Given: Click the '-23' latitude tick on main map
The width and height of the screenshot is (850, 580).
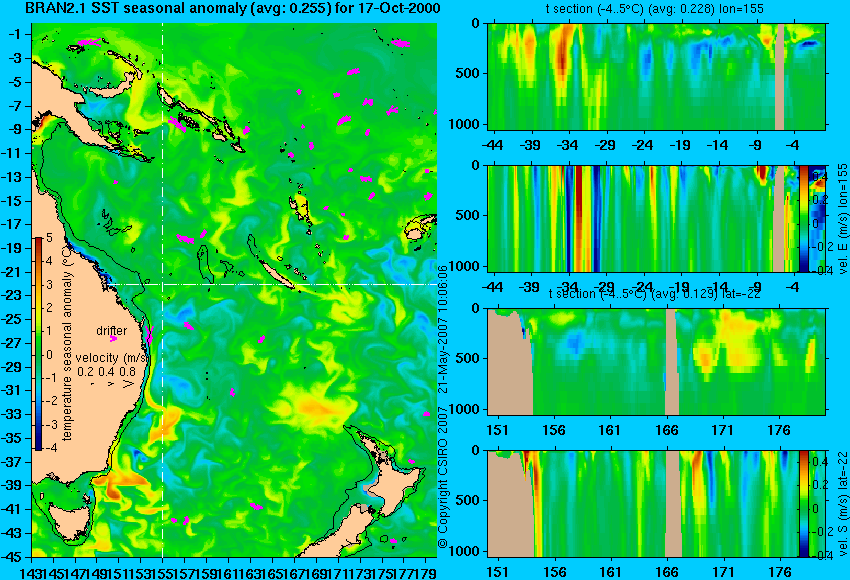Looking at the screenshot, I should point(13,295).
